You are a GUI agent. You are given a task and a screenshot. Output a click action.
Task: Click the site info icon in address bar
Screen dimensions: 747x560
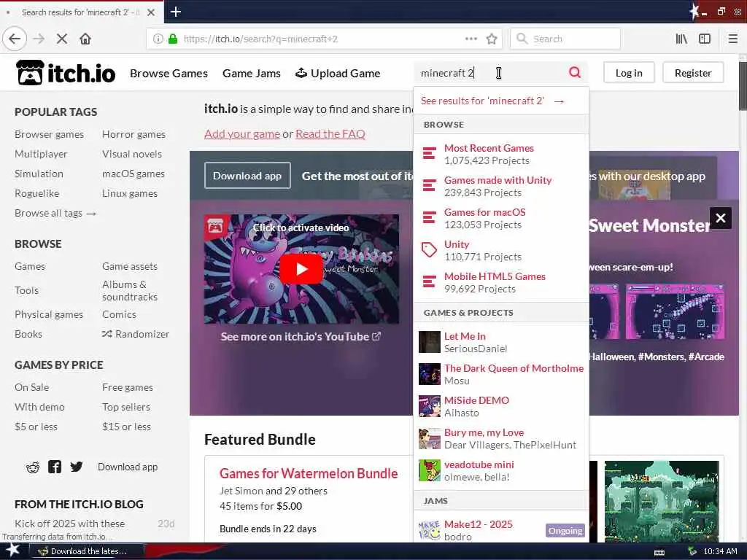(158, 39)
